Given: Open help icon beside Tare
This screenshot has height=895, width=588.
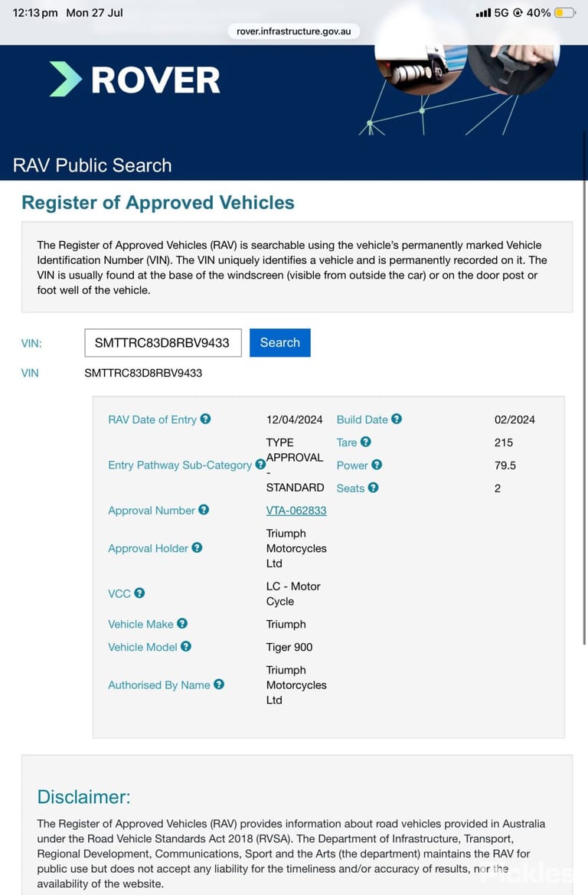Looking at the screenshot, I should pos(366,442).
